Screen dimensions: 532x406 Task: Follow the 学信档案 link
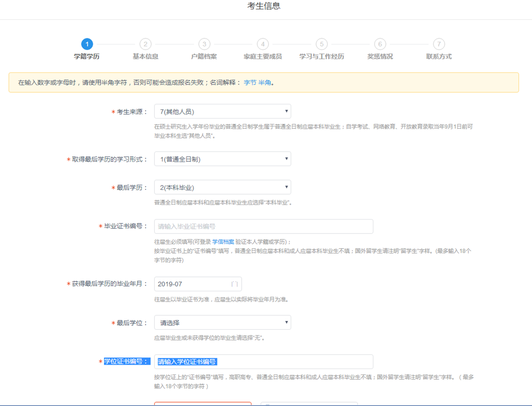click(x=223, y=242)
